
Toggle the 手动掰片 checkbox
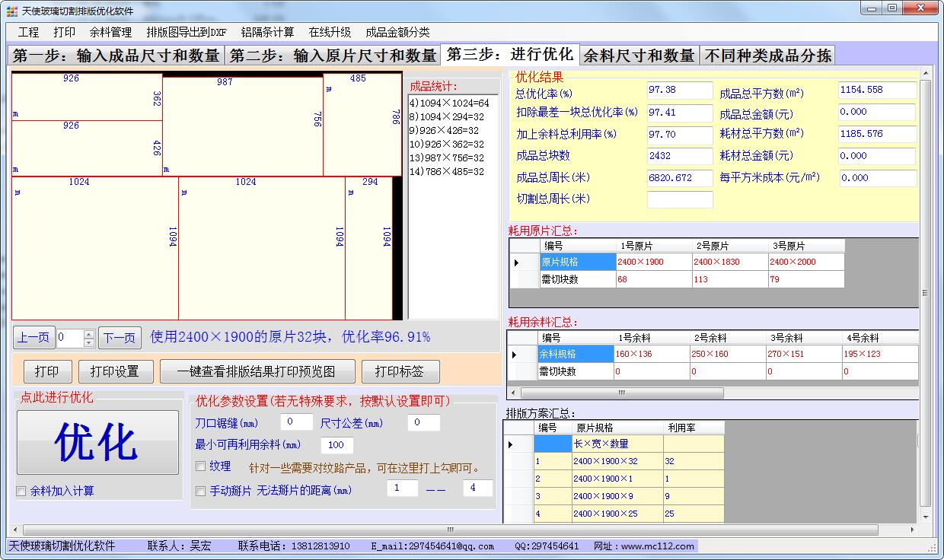201,491
